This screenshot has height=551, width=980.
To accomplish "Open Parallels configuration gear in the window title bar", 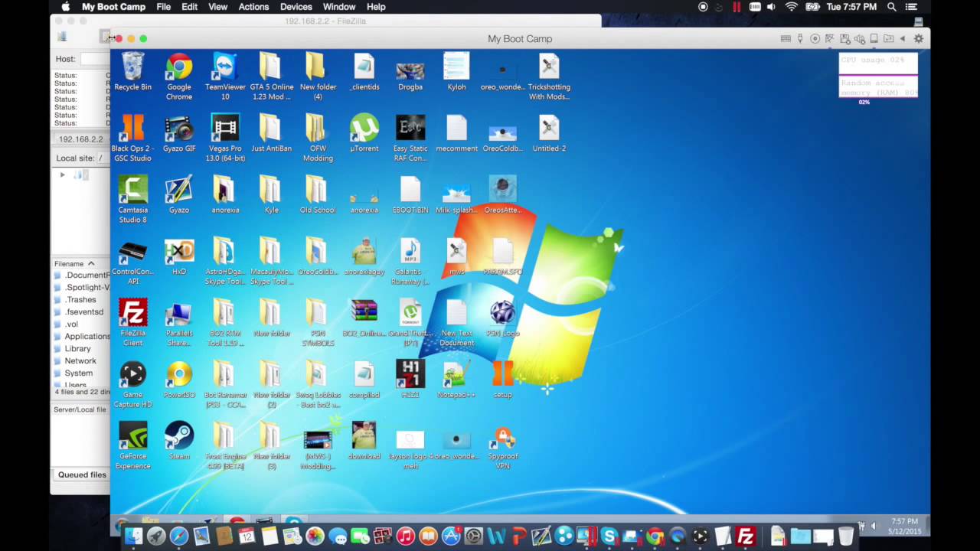I will [919, 39].
